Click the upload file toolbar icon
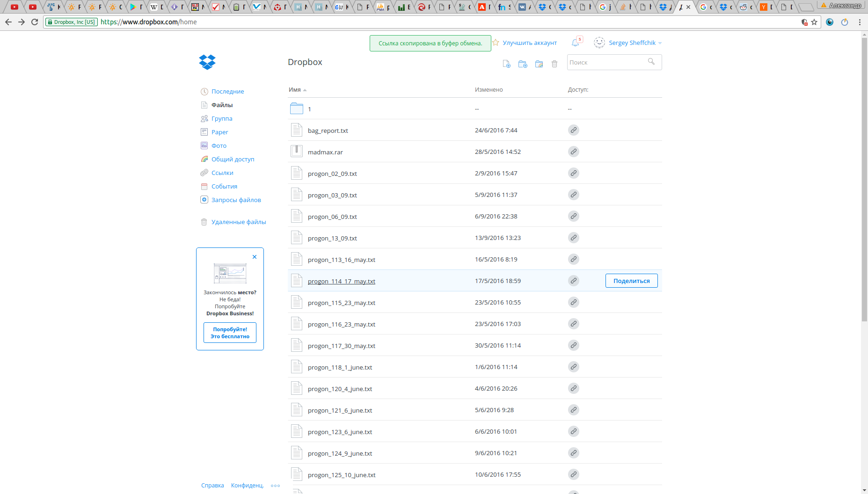Screen dimensions: 868x494 point(506,64)
